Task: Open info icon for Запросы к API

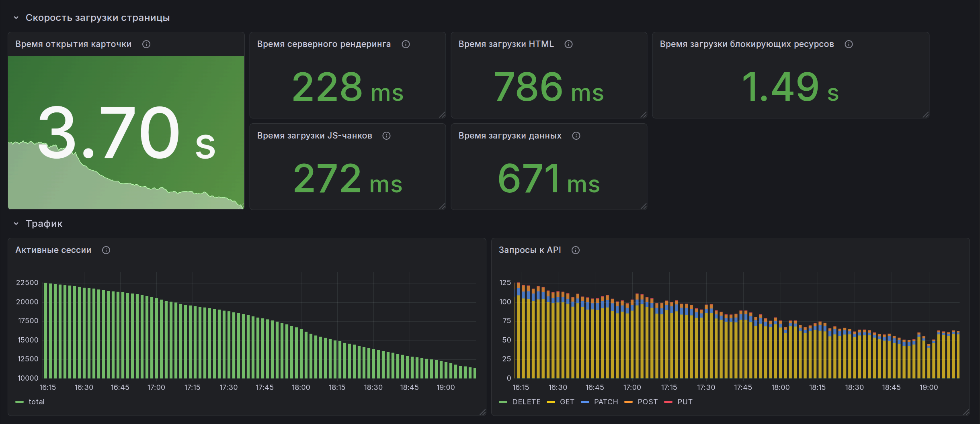Action: [576, 250]
